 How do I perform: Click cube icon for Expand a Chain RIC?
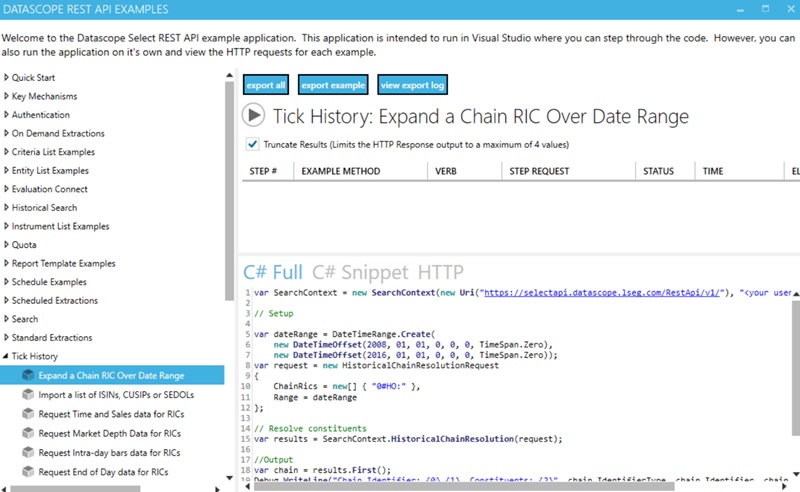pos(28,376)
